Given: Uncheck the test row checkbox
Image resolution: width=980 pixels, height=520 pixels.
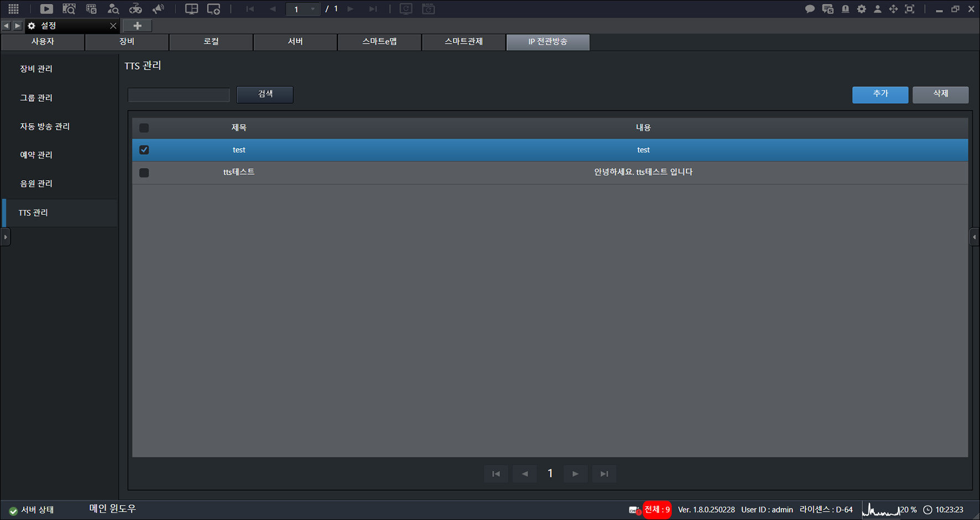Looking at the screenshot, I should (x=144, y=150).
